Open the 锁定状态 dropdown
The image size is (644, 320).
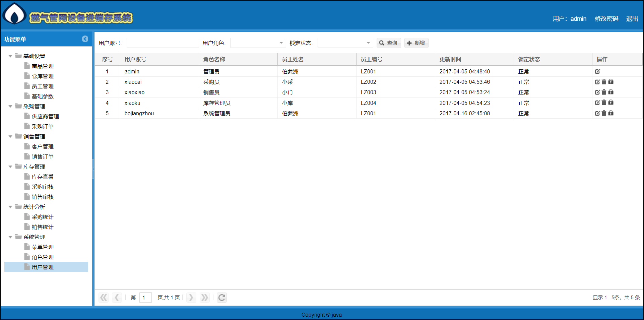(368, 43)
